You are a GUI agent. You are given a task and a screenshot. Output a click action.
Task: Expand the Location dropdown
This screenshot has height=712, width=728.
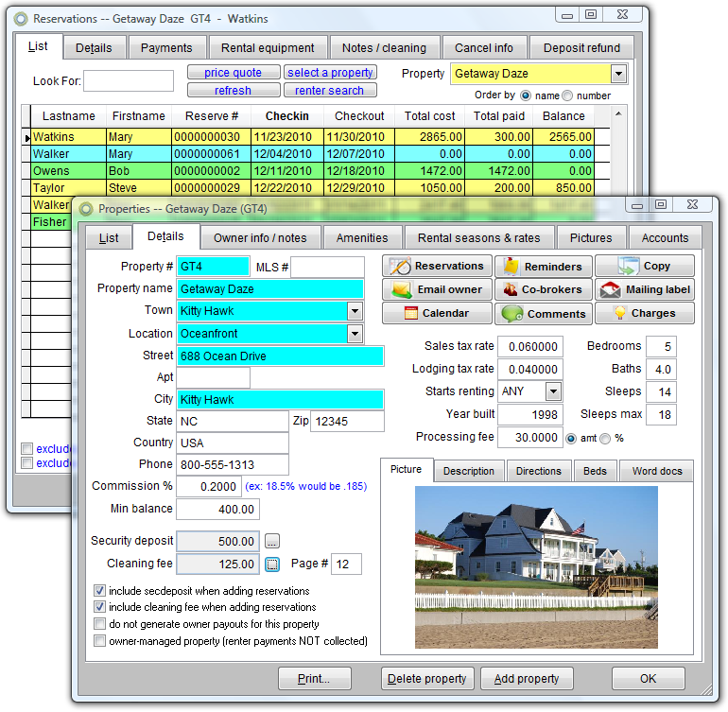point(355,334)
